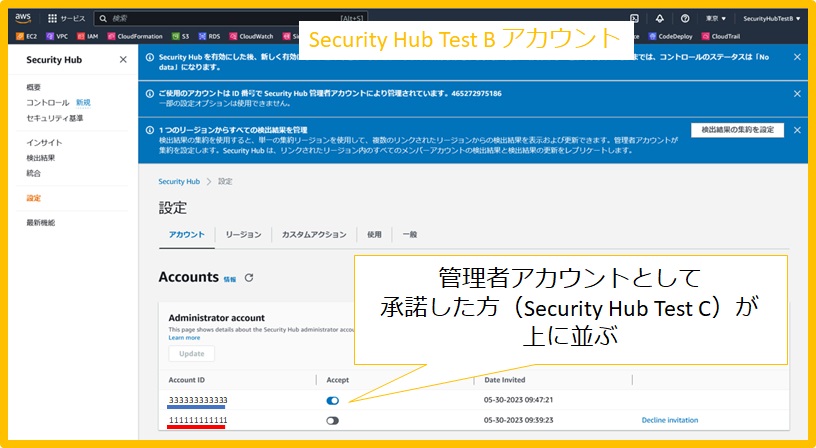Focus the 検索 search field
Viewport: 816px width, 448px height.
coord(229,19)
